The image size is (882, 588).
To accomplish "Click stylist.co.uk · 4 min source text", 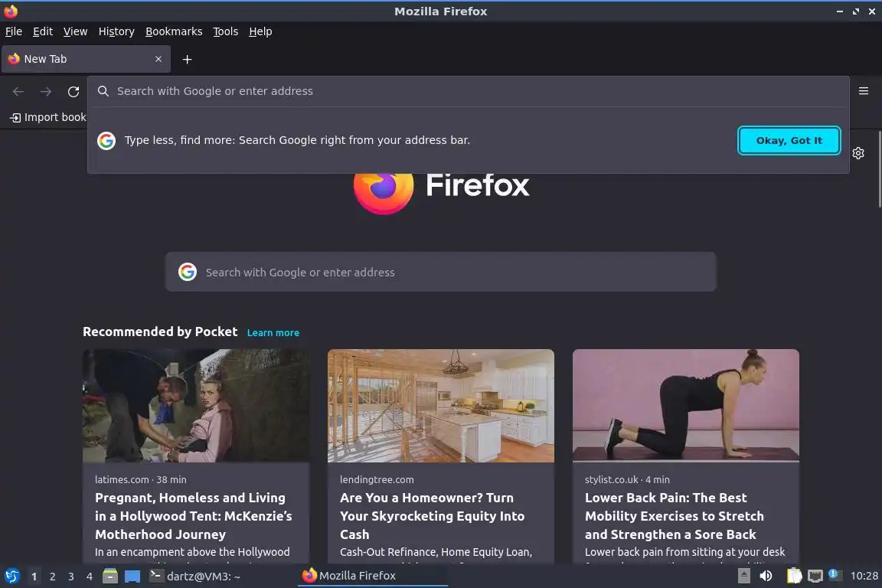I will (627, 480).
